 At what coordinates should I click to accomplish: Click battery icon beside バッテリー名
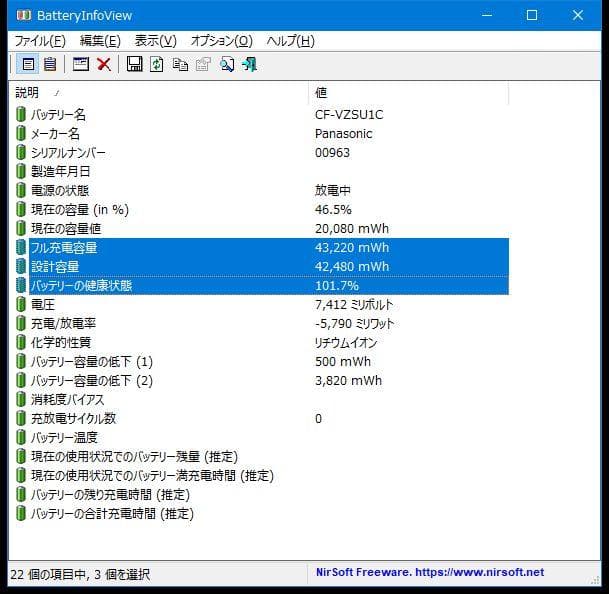pos(21,115)
